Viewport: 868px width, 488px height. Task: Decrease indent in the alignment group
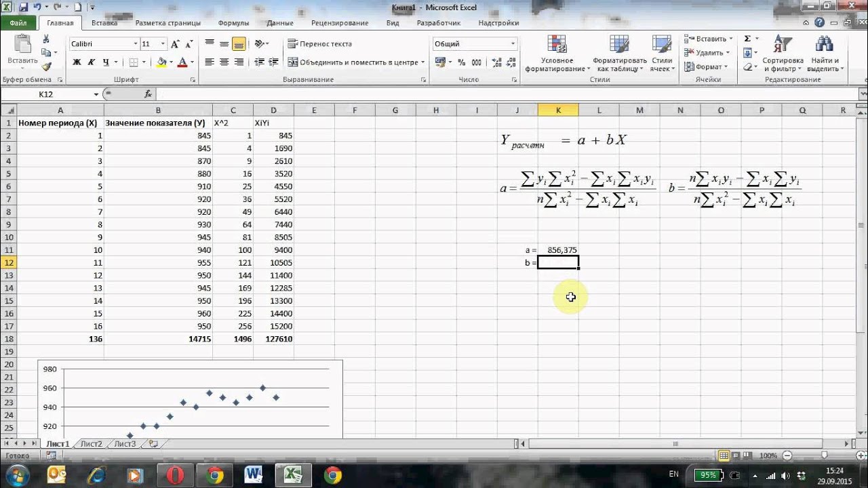pyautogui.click(x=259, y=62)
